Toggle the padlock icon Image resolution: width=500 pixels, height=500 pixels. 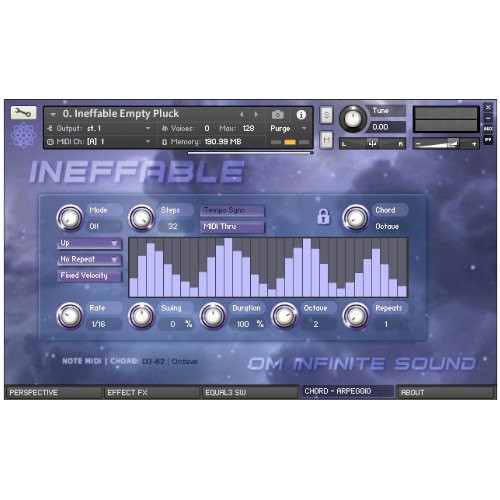323,217
